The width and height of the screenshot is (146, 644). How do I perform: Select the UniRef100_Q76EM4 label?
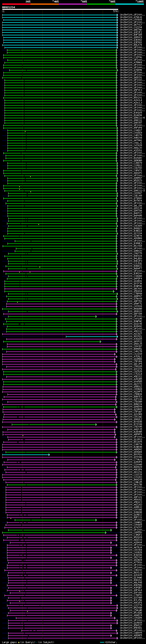click(x=131, y=70)
